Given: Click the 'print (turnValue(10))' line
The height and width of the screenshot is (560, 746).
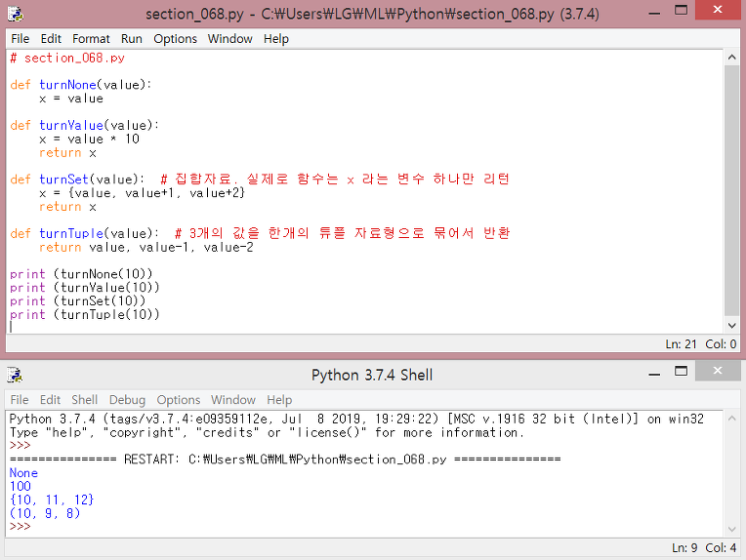Looking at the screenshot, I should [x=85, y=288].
